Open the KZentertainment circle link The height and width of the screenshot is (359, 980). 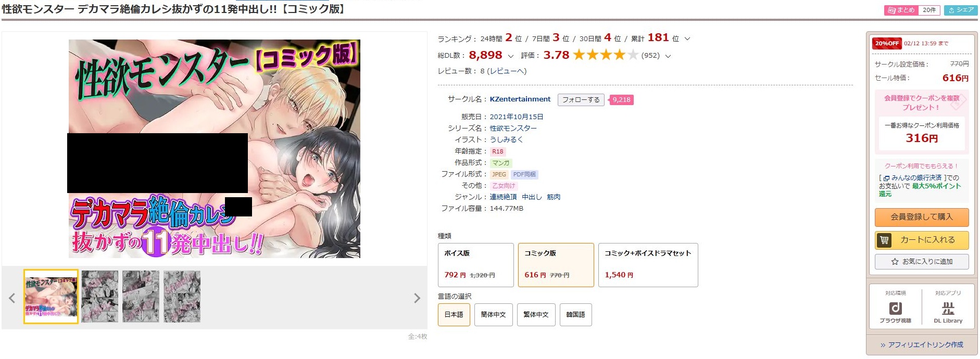520,99
